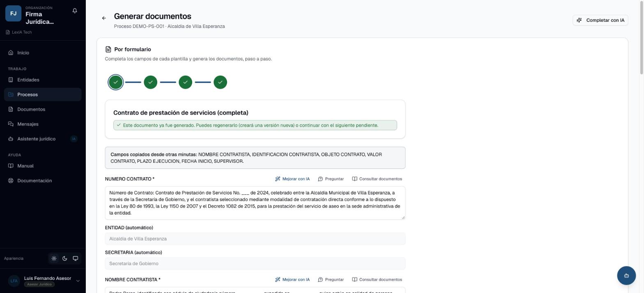Click the 'Proceso DEMO-PS-001' subtitle
Screen dimensions: 644x293
coord(169,26)
